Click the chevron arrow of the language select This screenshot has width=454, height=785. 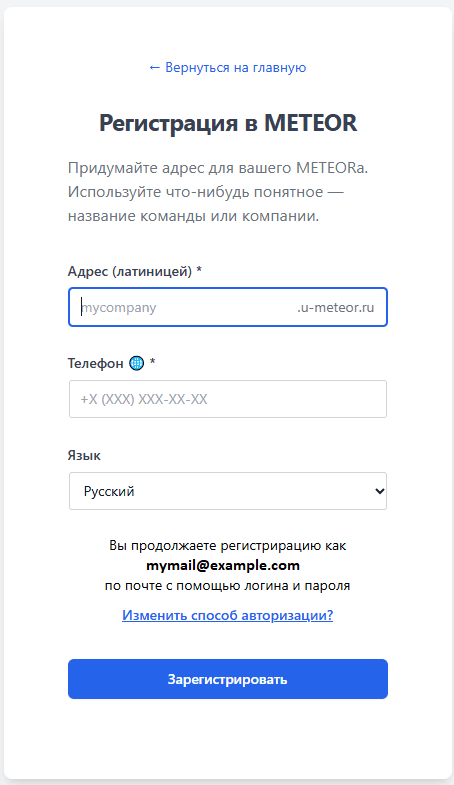click(379, 491)
